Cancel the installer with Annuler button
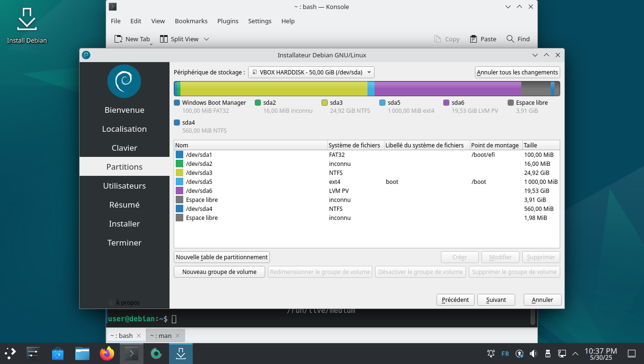Viewport: 644px width, 364px height. [543, 300]
